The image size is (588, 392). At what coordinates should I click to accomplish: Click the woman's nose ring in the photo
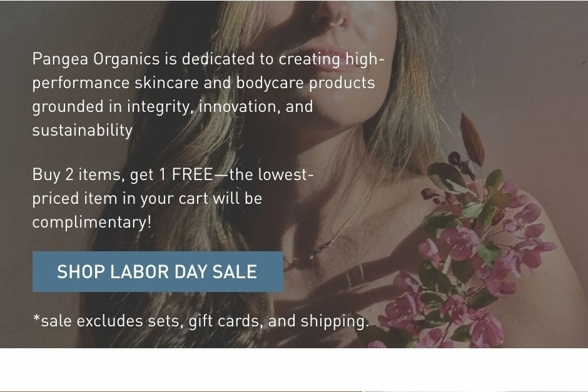337,21
